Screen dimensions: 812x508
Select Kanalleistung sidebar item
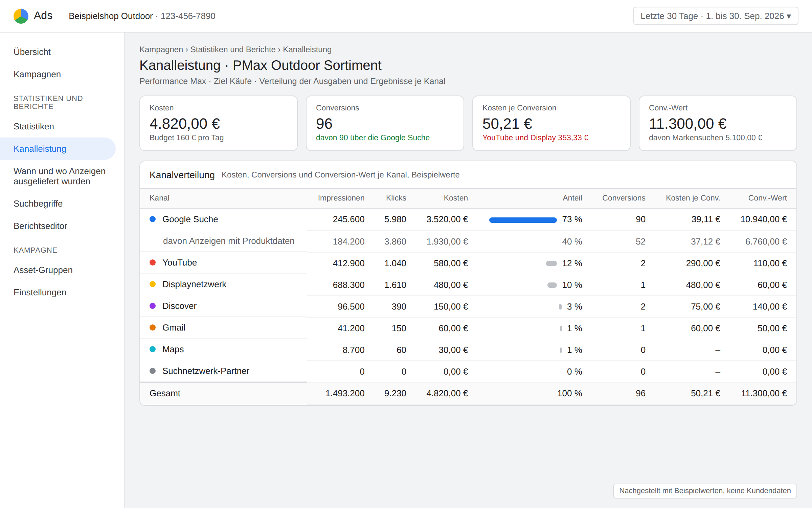[58, 149]
